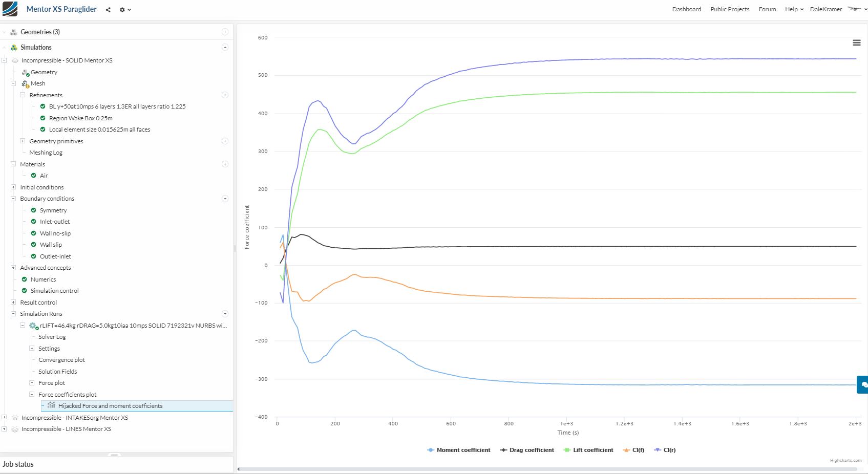This screenshot has height=474, width=868.
Task: Expand the Settings node under the run
Action: pyautogui.click(x=32, y=349)
